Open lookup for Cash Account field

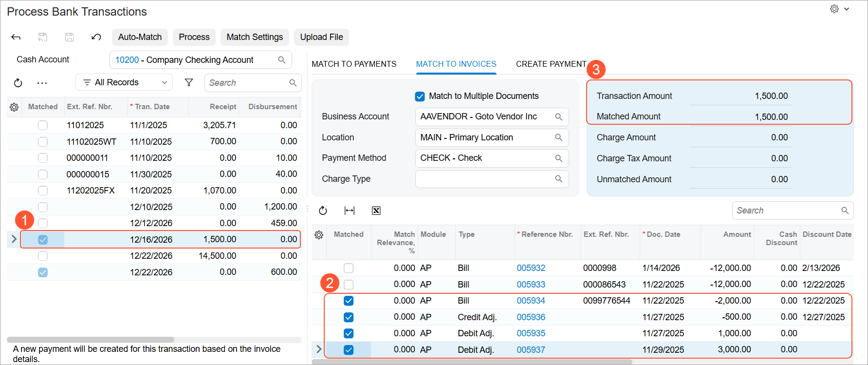(281, 60)
